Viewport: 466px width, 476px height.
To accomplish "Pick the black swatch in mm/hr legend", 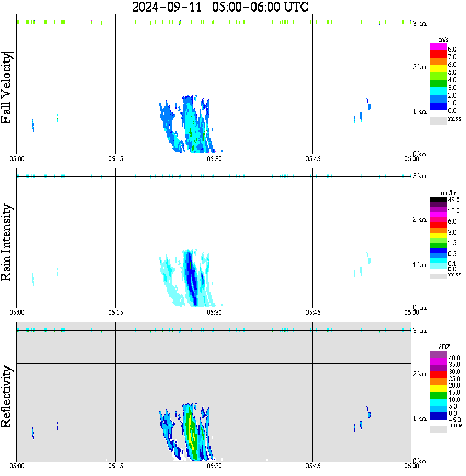I will [x=438, y=200].
